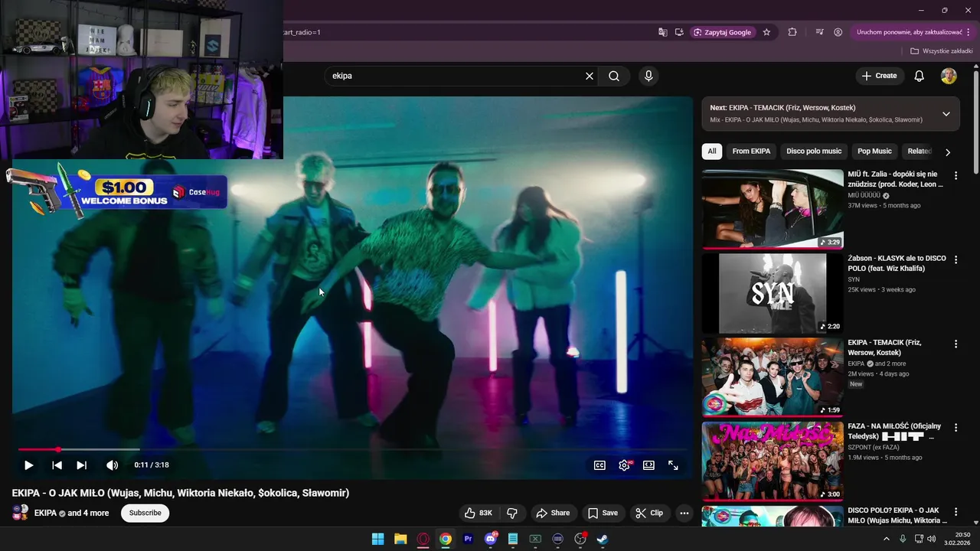This screenshot has width=980, height=551.
Task: Open options for FAZA - NA MIŁOŚĆ video
Action: pos(955,427)
